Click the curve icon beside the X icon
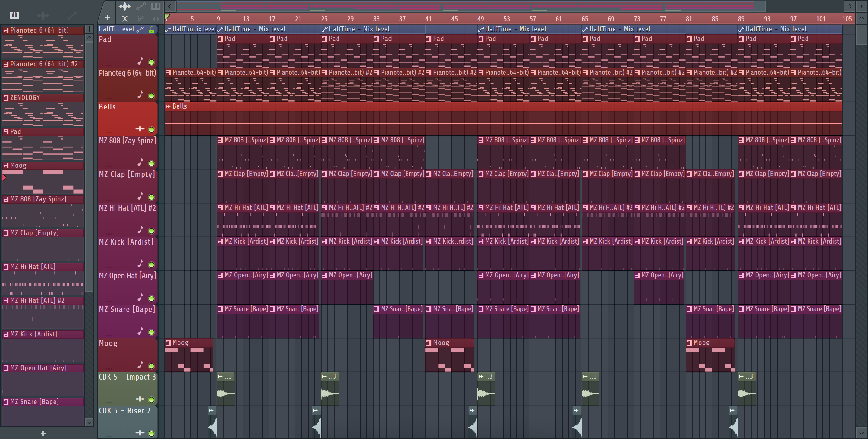This screenshot has width=868, height=439. (x=141, y=19)
